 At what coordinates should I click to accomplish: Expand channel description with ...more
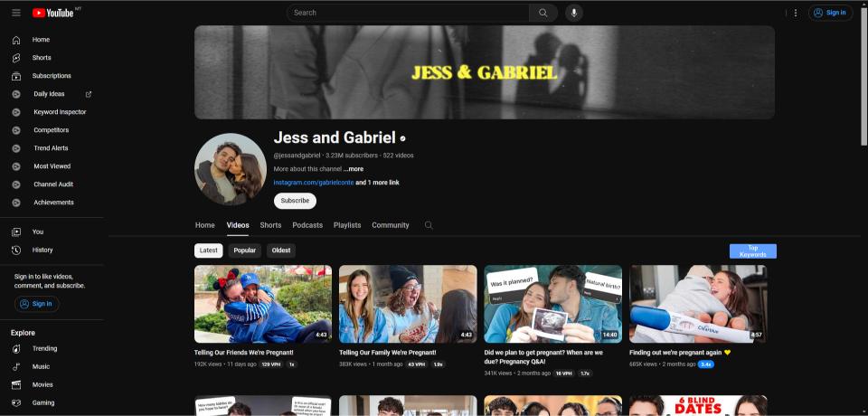[354, 169]
